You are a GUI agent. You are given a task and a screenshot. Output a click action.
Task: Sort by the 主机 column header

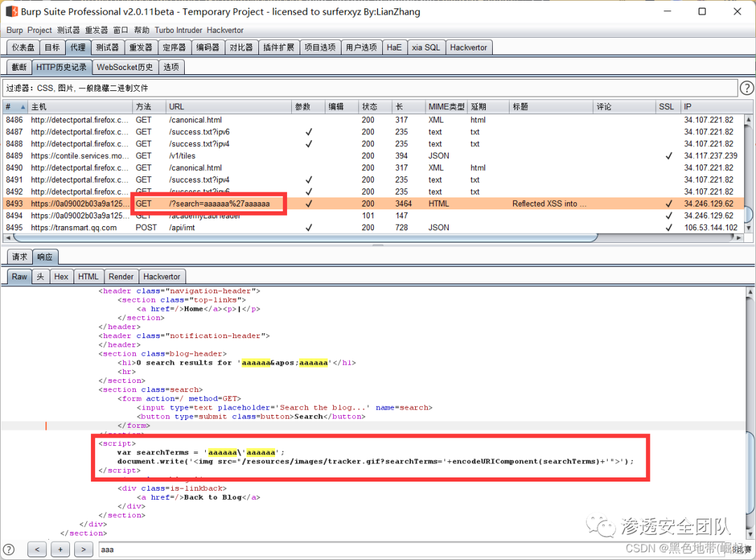click(x=80, y=106)
